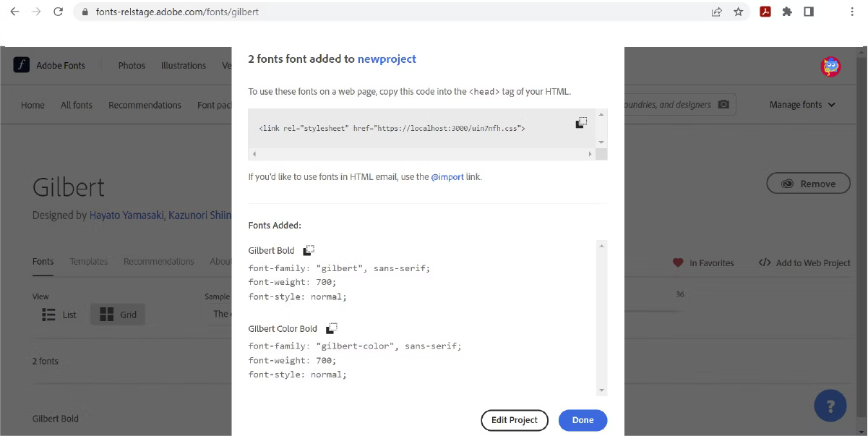Copy the Gilbert Bold CSS code
The image size is (868, 436).
308,249
